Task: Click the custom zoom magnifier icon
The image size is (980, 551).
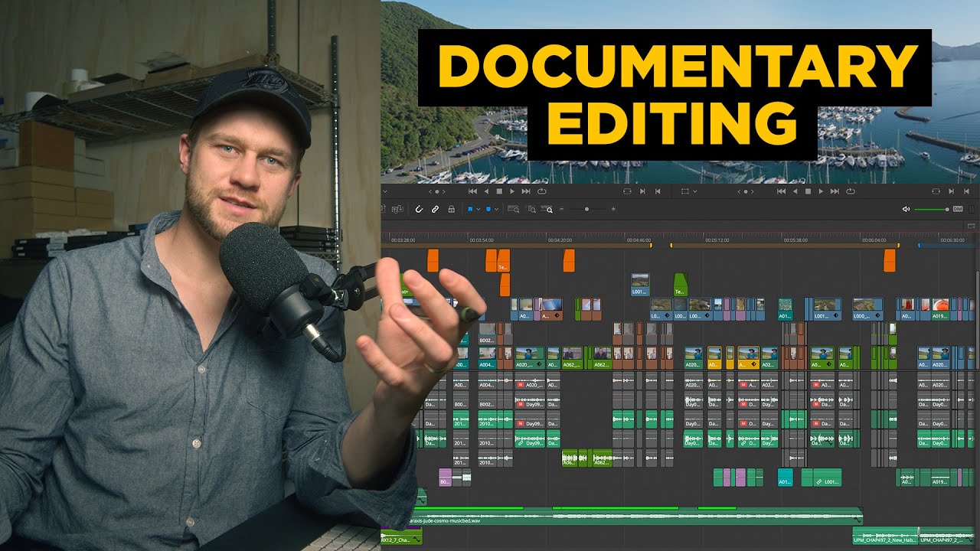Action: pyautogui.click(x=547, y=209)
